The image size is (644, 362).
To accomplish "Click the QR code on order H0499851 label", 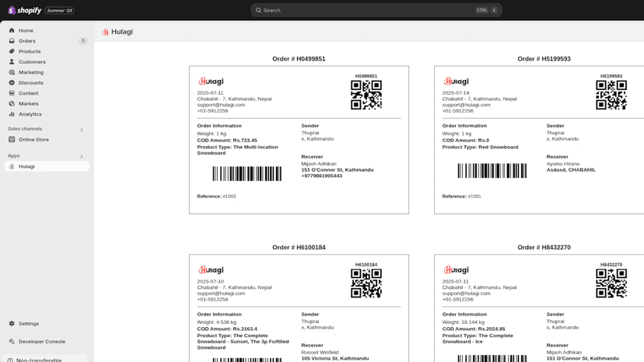I will (x=366, y=95).
